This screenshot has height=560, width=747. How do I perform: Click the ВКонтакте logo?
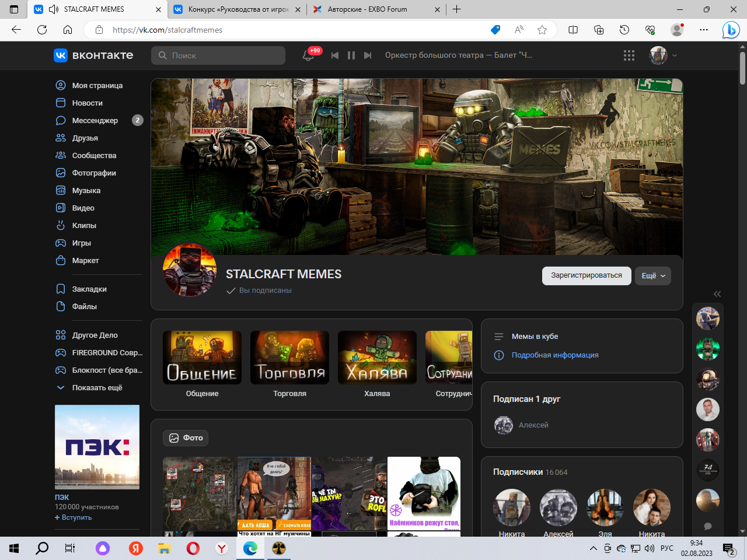pos(93,55)
